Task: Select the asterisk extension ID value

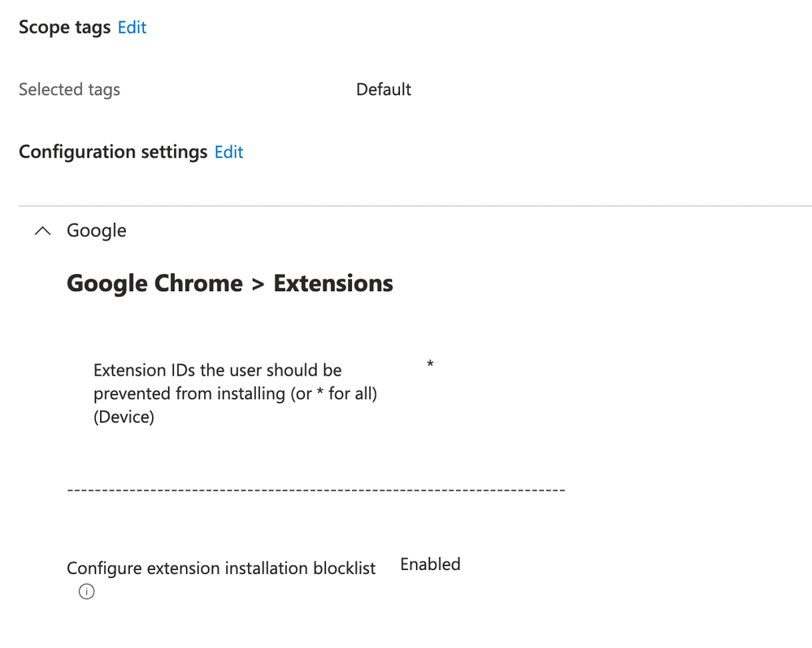Action: point(430,364)
